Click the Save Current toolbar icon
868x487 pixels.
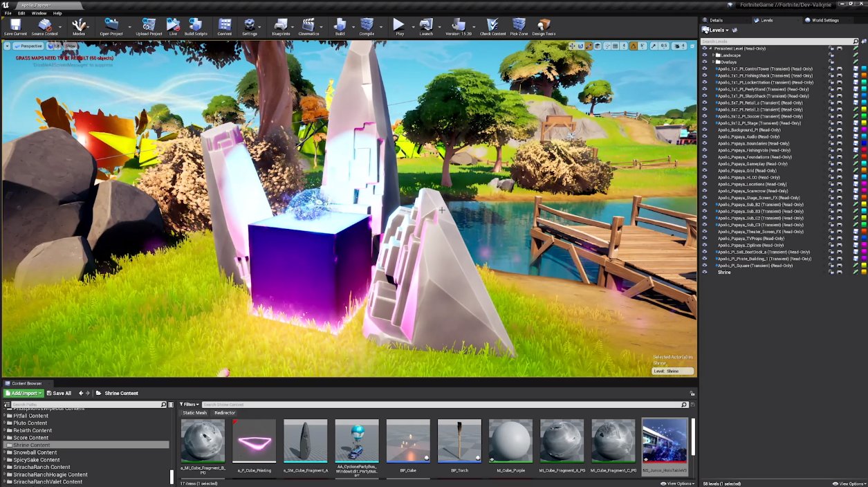tap(15, 27)
